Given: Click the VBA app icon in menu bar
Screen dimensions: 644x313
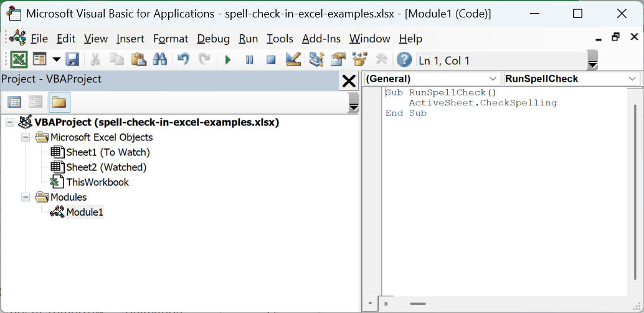Looking at the screenshot, I should point(17,38).
